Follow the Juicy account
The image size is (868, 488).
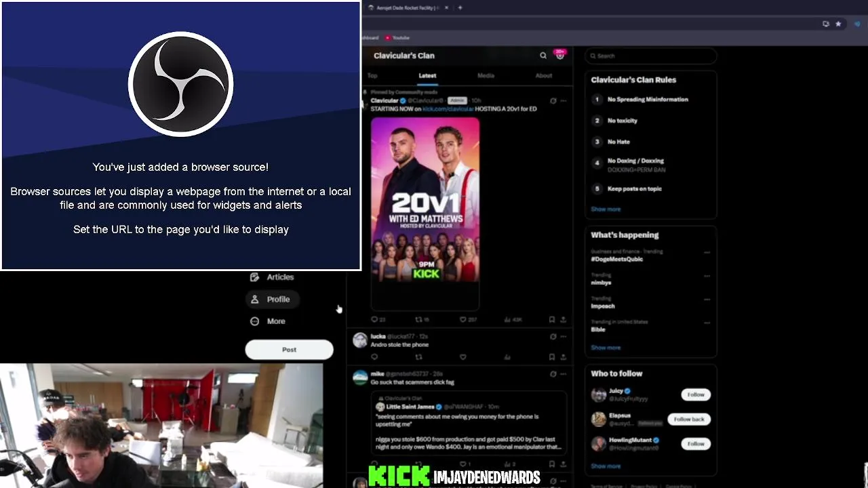(696, 394)
